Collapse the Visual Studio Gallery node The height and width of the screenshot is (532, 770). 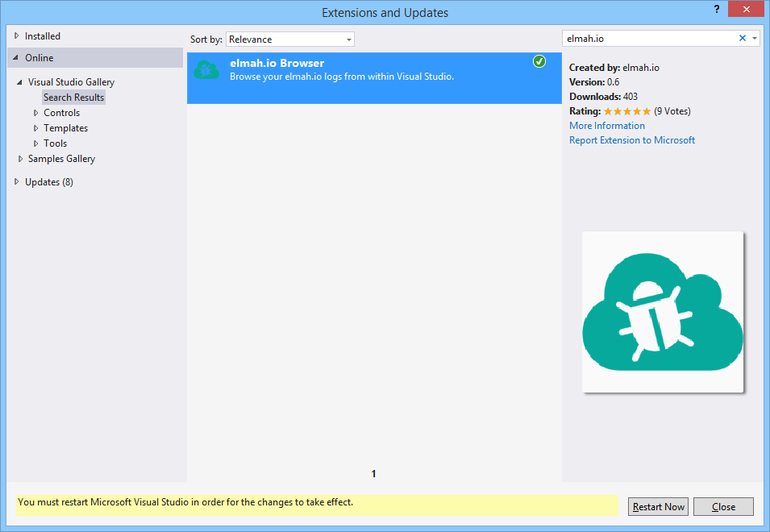point(20,81)
